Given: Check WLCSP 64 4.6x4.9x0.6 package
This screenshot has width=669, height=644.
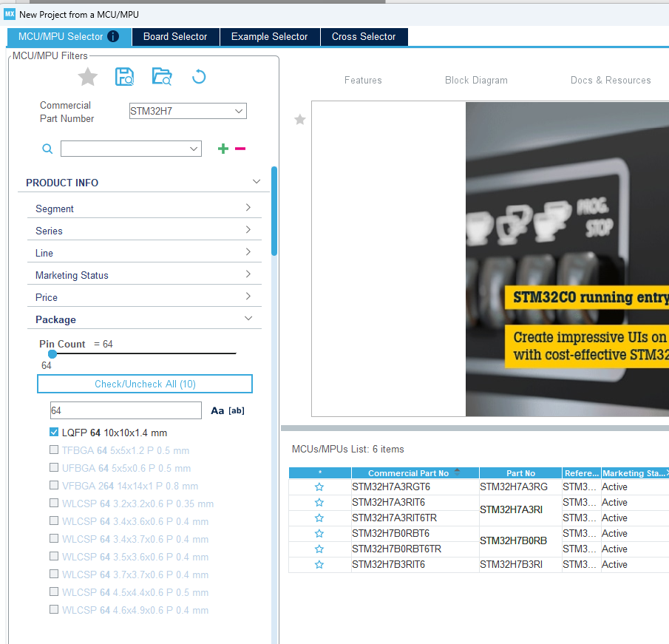Looking at the screenshot, I should [x=54, y=609].
